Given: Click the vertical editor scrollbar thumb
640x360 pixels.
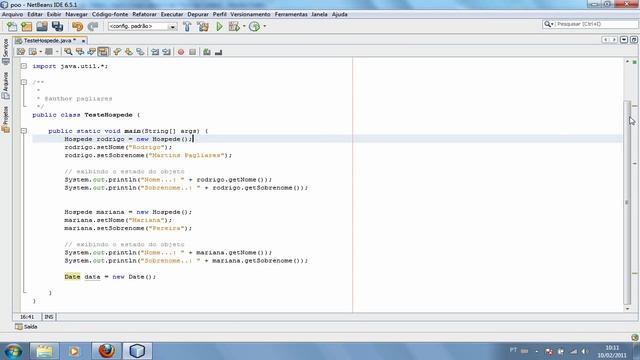Looking at the screenshot, I should [x=627, y=202].
